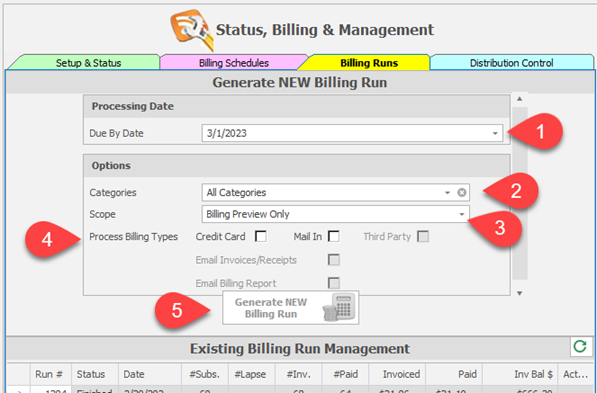The image size is (597, 393).
Task: Sort by the Date column header
Action: click(150, 374)
